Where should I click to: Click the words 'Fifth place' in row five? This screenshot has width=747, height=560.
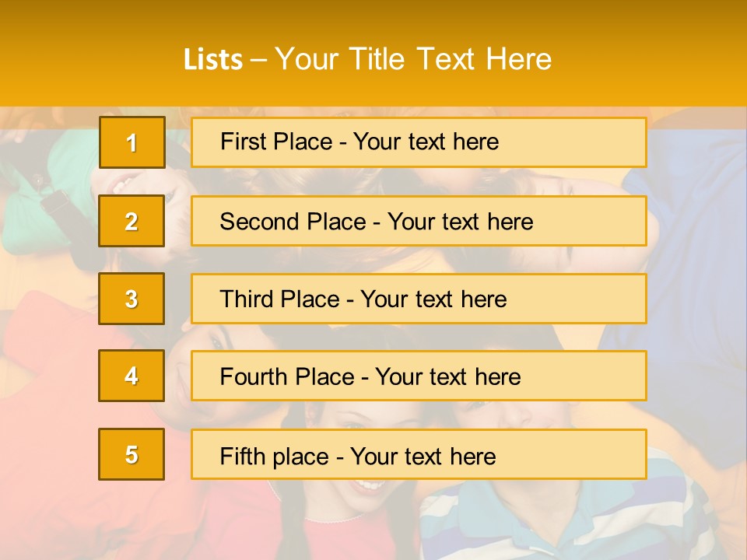275,457
